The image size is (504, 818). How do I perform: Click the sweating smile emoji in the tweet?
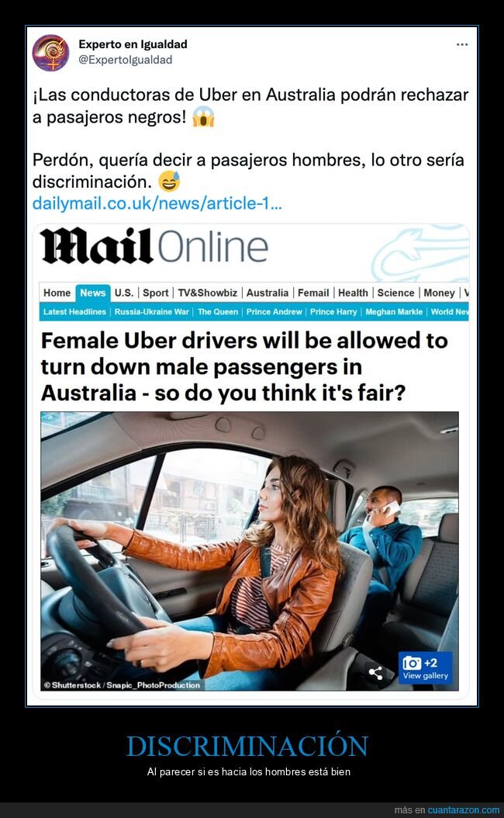[169, 182]
